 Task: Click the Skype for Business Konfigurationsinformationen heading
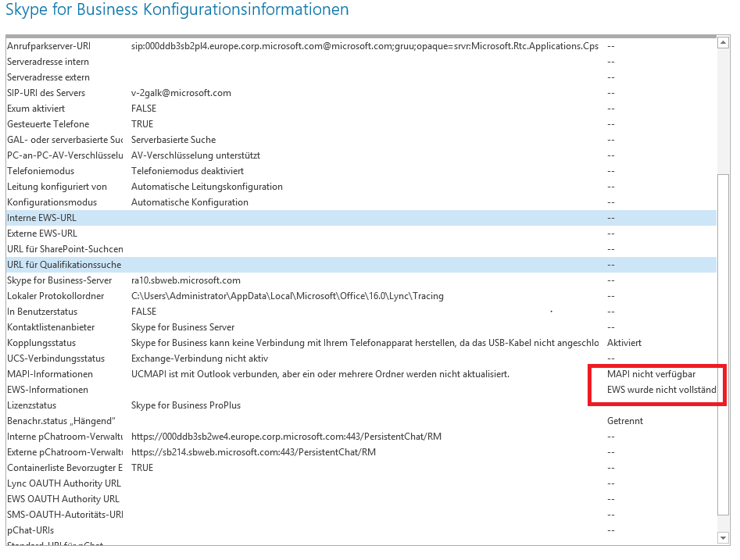pyautogui.click(x=177, y=9)
